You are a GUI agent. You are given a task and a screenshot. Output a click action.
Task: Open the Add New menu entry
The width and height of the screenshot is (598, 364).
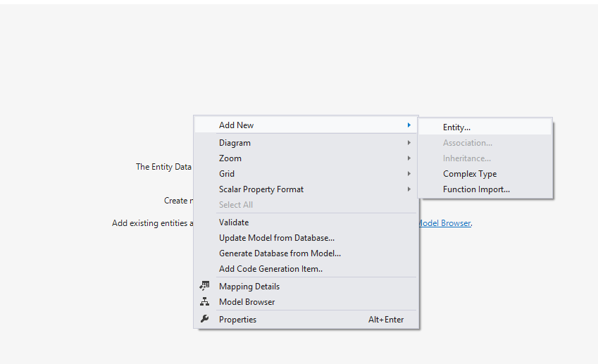click(x=306, y=125)
